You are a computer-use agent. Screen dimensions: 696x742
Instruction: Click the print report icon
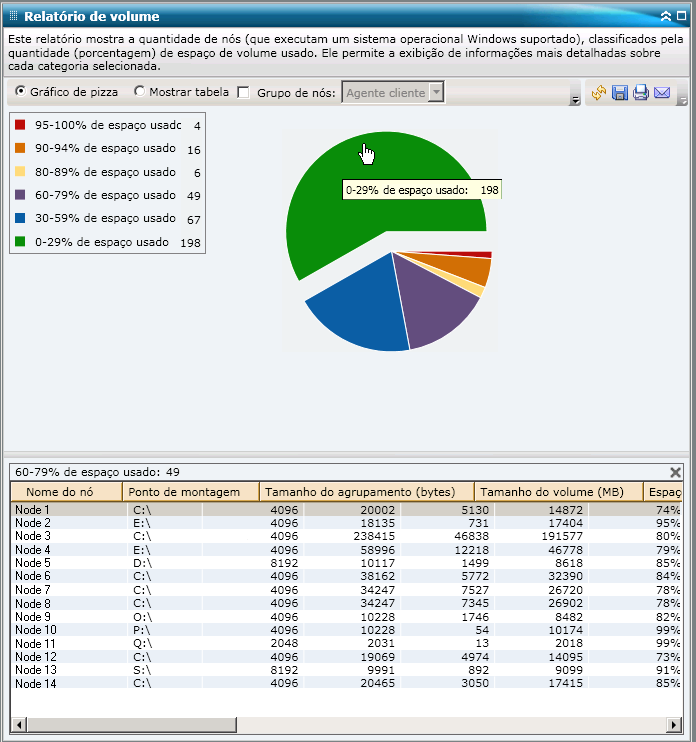click(x=641, y=92)
